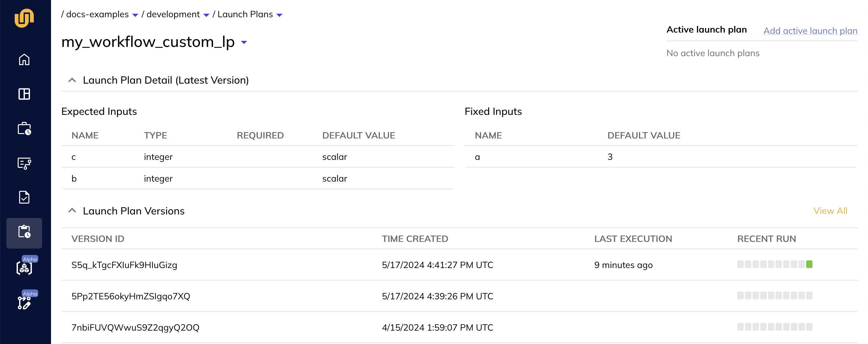Open version 7nbiFUVQWwuS9Z2qgyQ2OQ
The image size is (868, 344).
136,327
